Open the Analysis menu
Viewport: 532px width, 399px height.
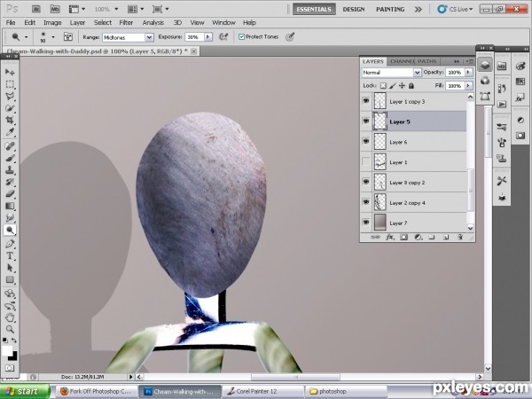[x=153, y=22]
